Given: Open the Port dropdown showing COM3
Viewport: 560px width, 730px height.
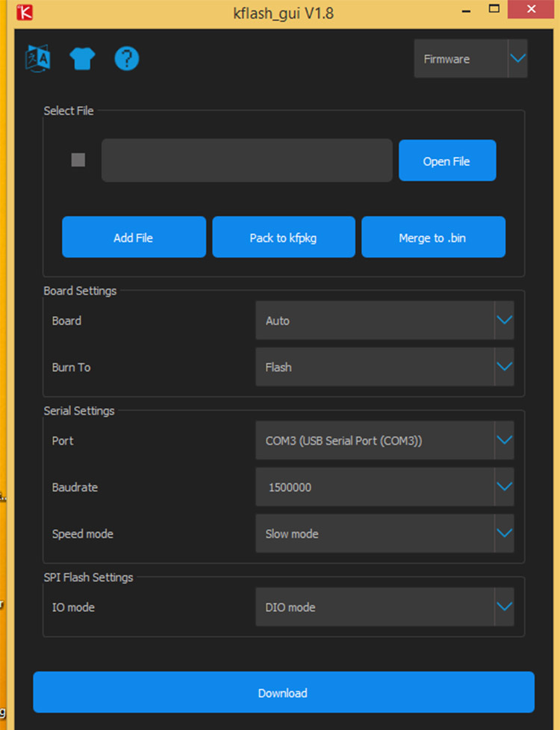Looking at the screenshot, I should pos(385,440).
